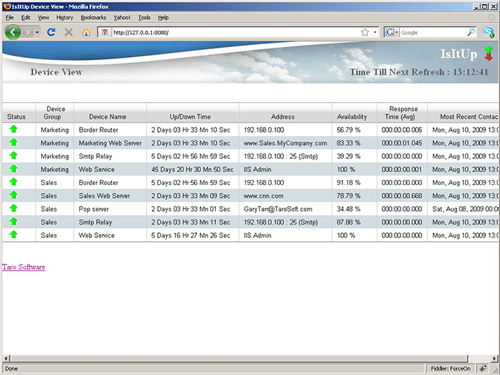Reload the page with the refresh icon
This screenshot has width=500, height=375.
click(51, 32)
